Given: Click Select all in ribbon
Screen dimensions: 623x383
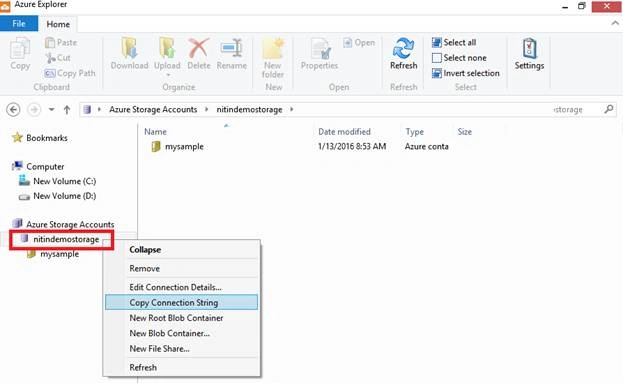Looking at the screenshot, I should pos(454,43).
